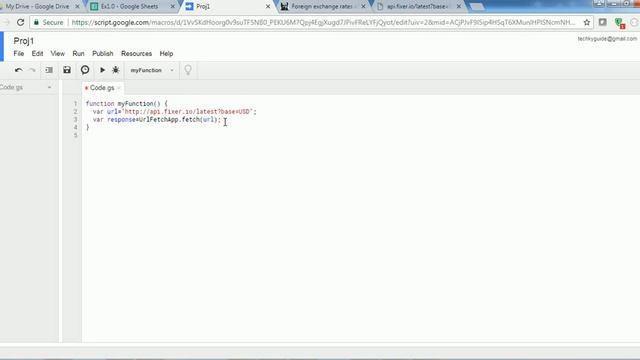Click the redo arrow icon
Image resolution: width=640 pixels, height=360 pixels.
(32, 70)
